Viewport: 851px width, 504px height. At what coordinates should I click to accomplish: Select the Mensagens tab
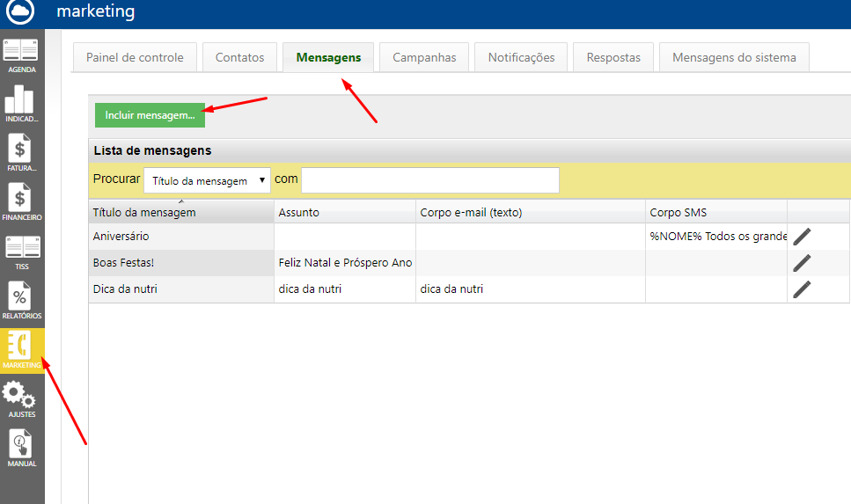click(x=328, y=57)
